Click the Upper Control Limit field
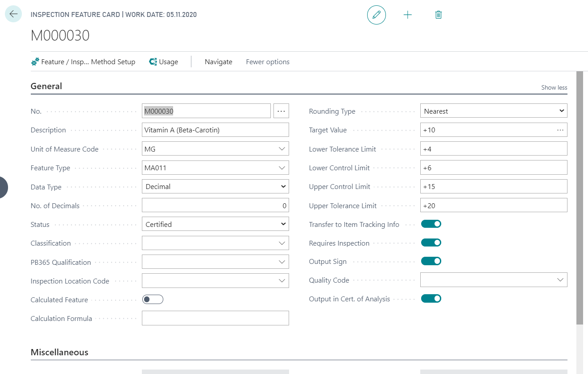Viewport: 588px width, 374px height. (494, 186)
